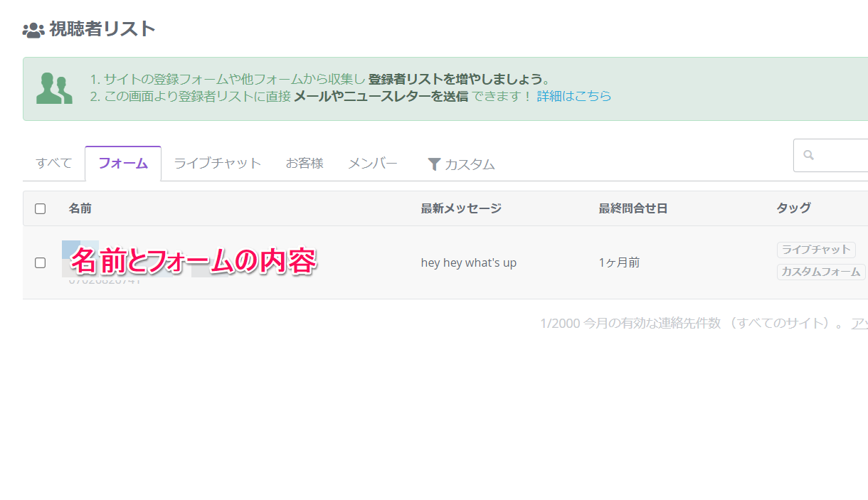Image resolution: width=868 pixels, height=500 pixels.
Task: Click the magnifier icon in the search box
Action: click(808, 155)
